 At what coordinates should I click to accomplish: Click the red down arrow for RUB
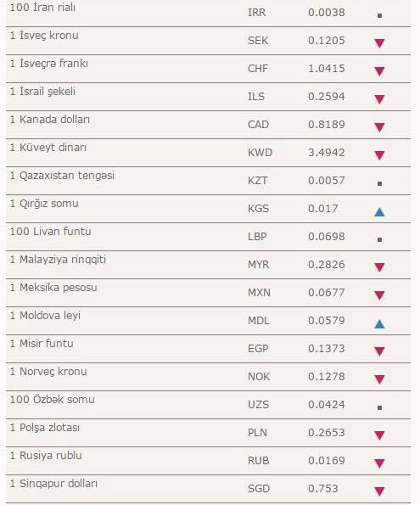tap(379, 463)
